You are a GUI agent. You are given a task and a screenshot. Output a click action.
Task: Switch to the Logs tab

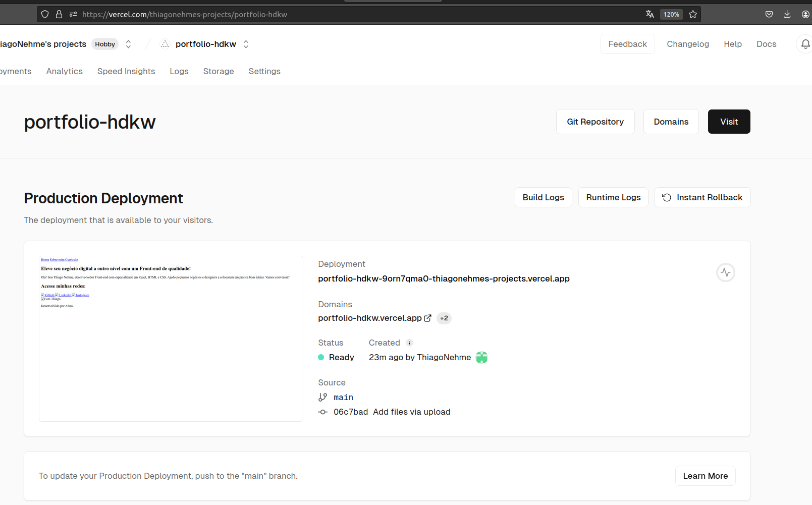[179, 71]
